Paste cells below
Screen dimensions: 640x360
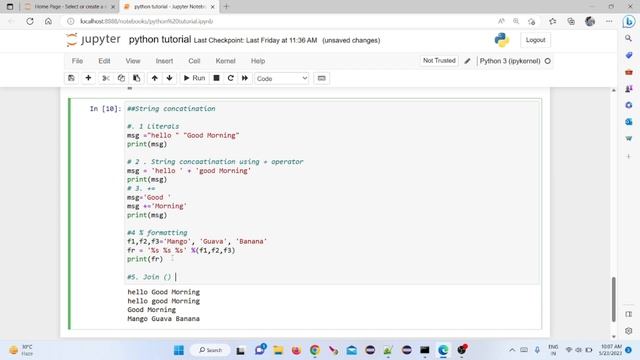coord(137,78)
